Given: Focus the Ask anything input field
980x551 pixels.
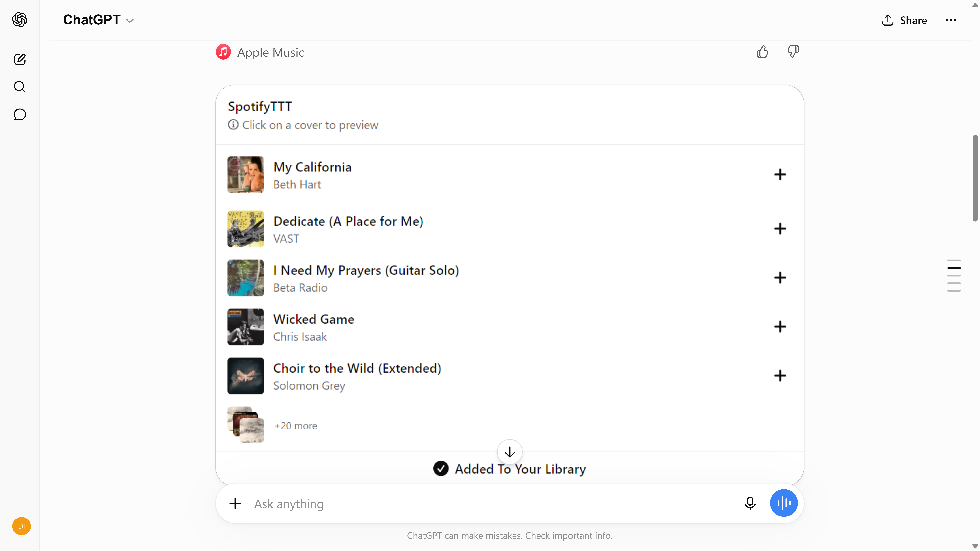Looking at the screenshot, I should (x=495, y=504).
